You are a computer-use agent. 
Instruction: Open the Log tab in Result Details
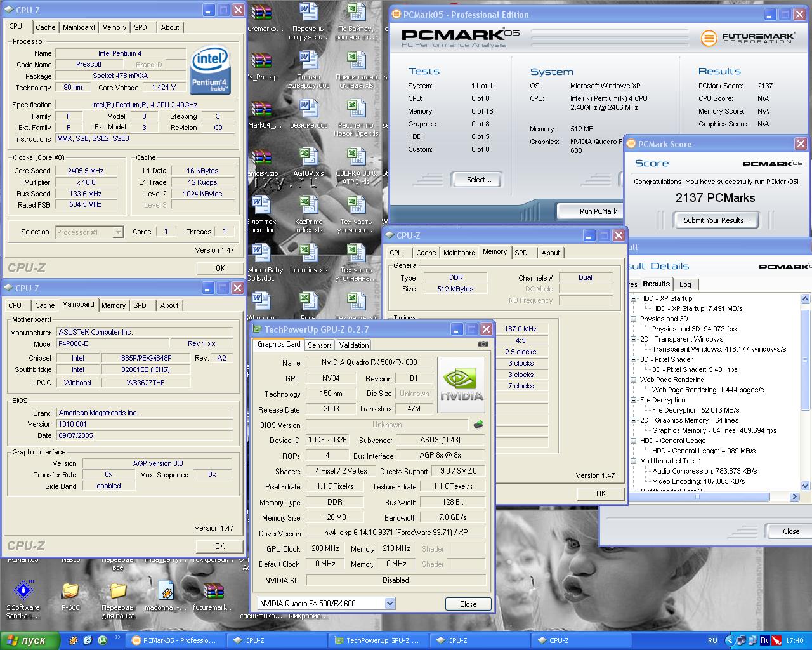tap(685, 284)
